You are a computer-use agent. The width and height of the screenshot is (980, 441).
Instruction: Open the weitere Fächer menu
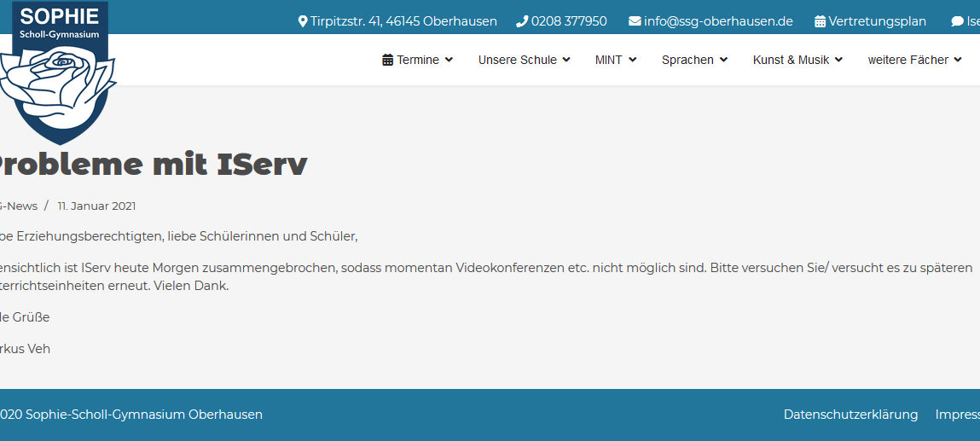coord(908,60)
